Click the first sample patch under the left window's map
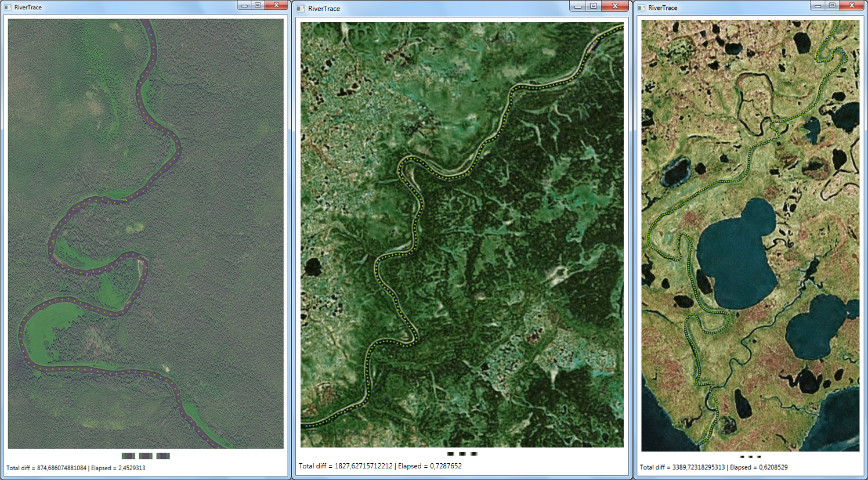 point(128,456)
